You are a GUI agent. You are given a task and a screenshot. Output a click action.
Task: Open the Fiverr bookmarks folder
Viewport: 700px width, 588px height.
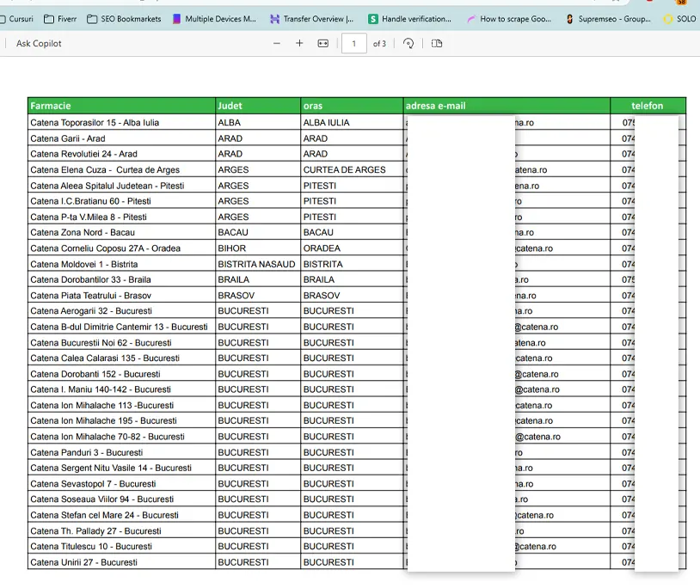[x=60, y=18]
